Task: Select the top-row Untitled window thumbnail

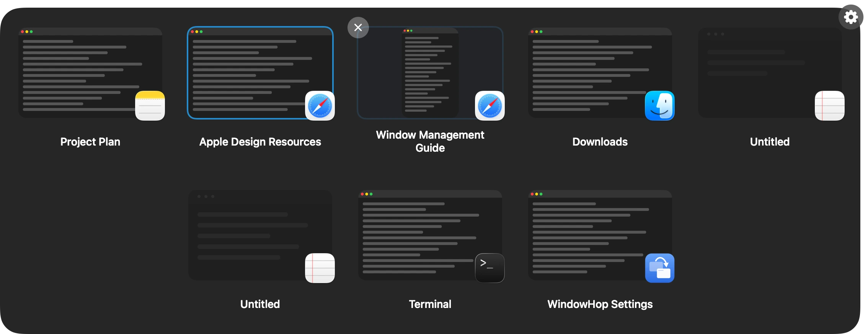Action: tap(770, 73)
